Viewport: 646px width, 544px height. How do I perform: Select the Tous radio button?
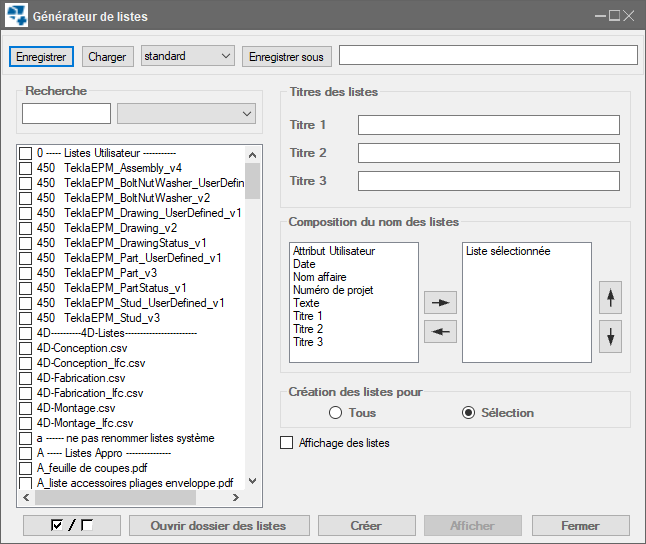335,413
